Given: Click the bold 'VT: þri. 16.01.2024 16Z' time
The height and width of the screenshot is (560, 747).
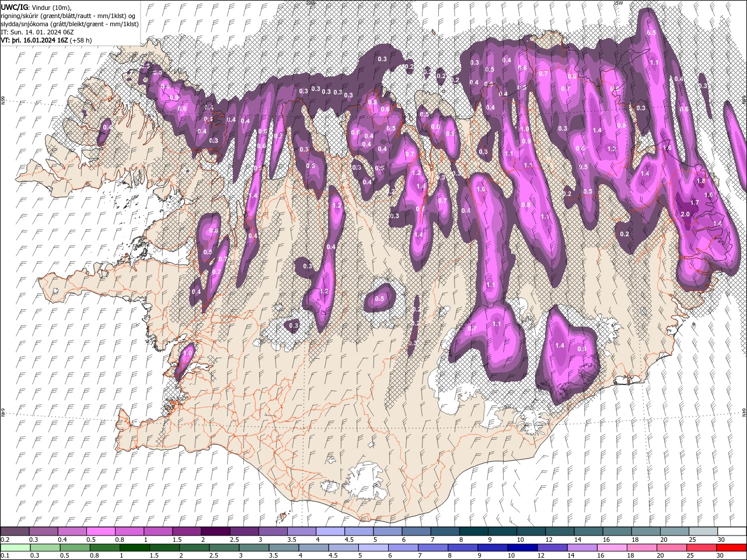Looking at the screenshot, I should pyautogui.click(x=34, y=40).
